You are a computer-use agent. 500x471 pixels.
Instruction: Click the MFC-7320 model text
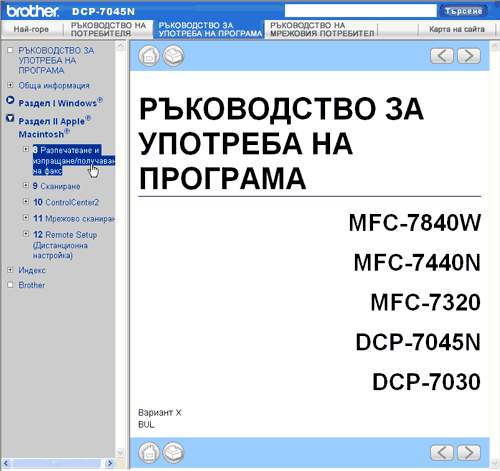426,302
